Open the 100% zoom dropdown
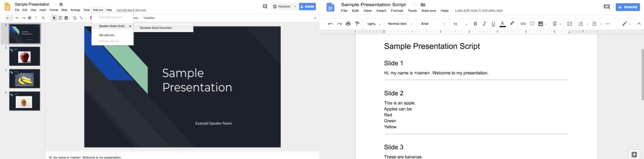The width and height of the screenshot is (644, 159). (x=374, y=24)
